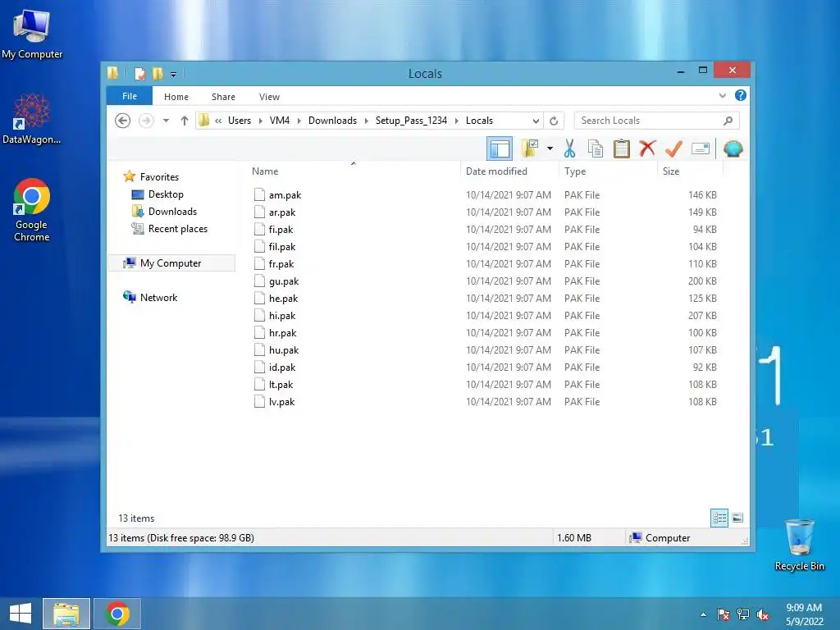Click the globe shell icon in toolbar
The width and height of the screenshot is (840, 630).
[x=733, y=148]
